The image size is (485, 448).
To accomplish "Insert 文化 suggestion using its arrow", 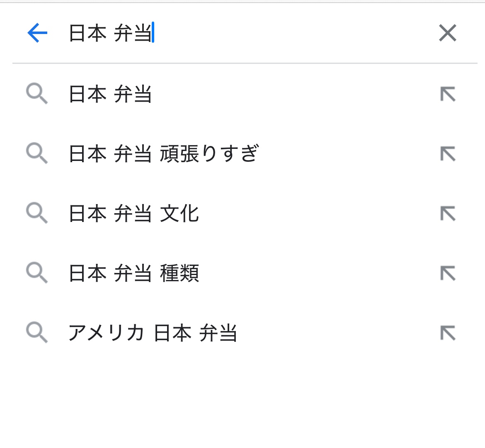I will [x=448, y=214].
